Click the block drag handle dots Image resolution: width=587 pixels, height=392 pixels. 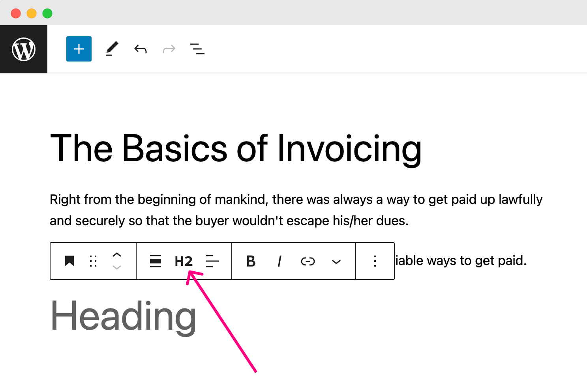(x=93, y=261)
